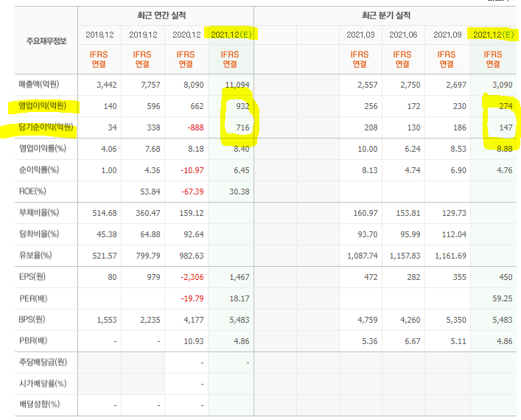Click the 6.67 PBR value
The width and height of the screenshot is (521, 420).
pyautogui.click(x=413, y=341)
